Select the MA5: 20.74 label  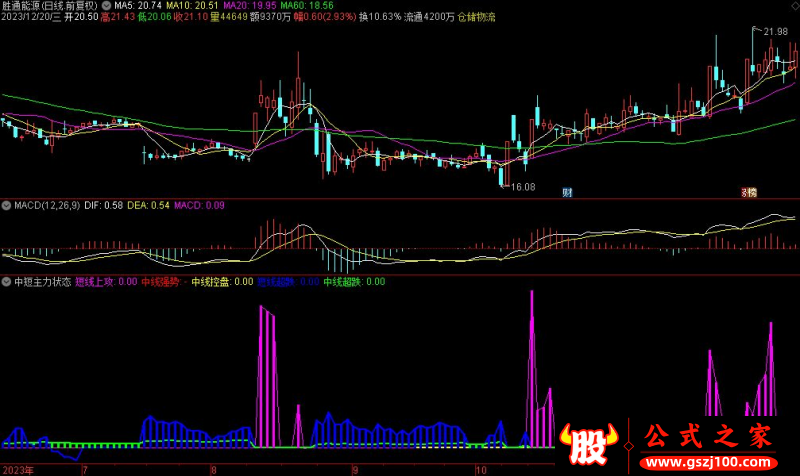[x=138, y=6]
